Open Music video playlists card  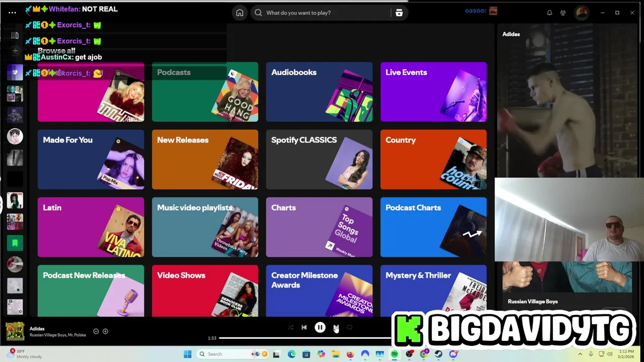pyautogui.click(x=205, y=227)
